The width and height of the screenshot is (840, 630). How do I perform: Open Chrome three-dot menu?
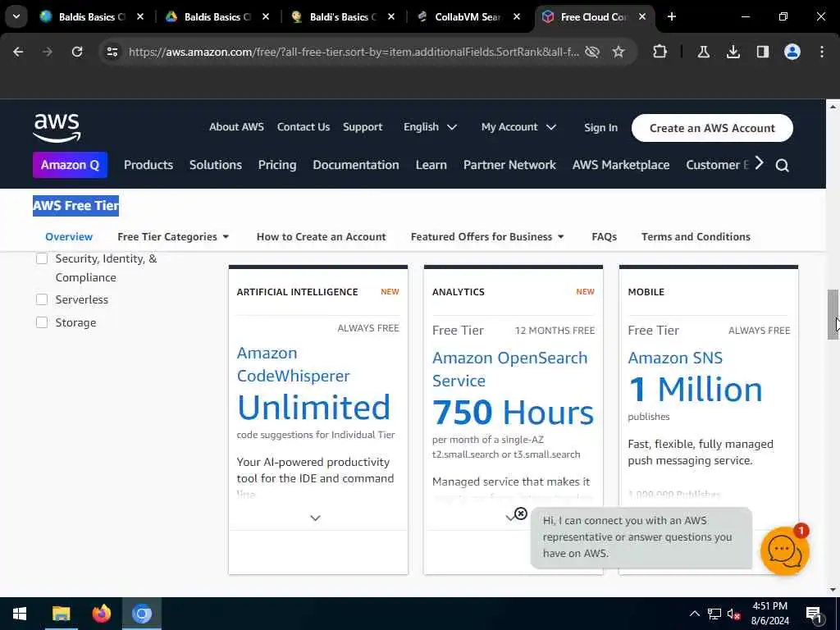pyautogui.click(x=822, y=52)
